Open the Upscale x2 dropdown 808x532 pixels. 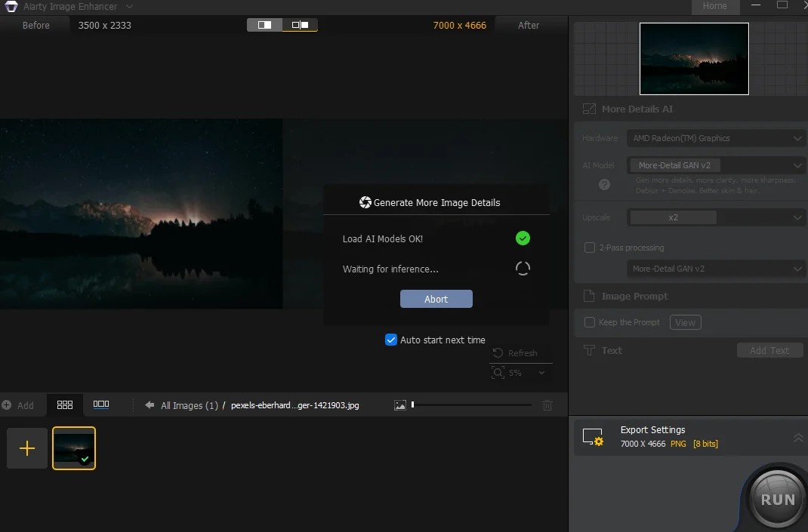pos(715,217)
